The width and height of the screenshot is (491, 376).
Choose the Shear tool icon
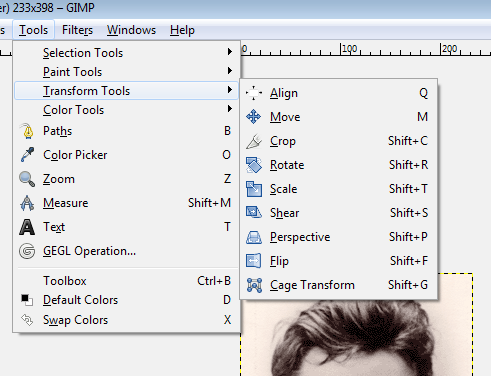tap(254, 213)
